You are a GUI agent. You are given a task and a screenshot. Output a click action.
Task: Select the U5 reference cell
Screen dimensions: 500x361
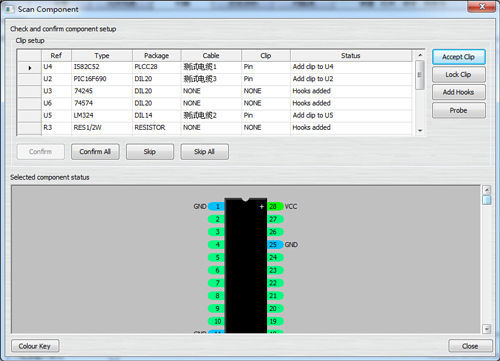point(56,115)
